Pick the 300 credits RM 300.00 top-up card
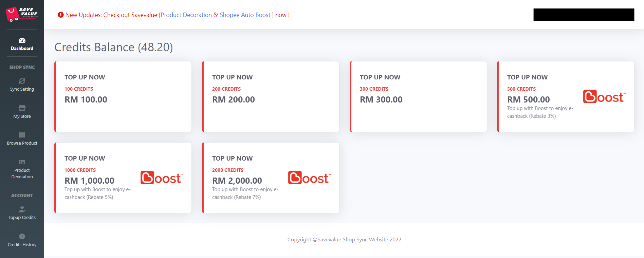Screen dimensions: 644x258 point(418,96)
